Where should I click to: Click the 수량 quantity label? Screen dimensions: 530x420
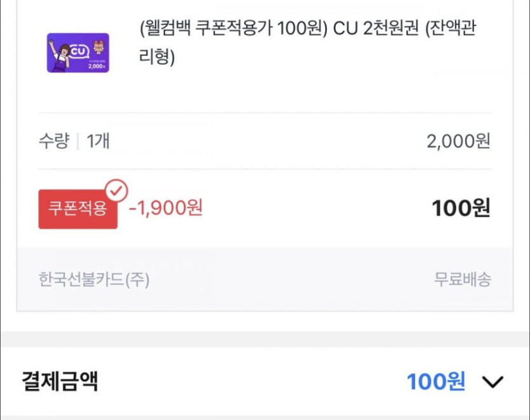53,141
